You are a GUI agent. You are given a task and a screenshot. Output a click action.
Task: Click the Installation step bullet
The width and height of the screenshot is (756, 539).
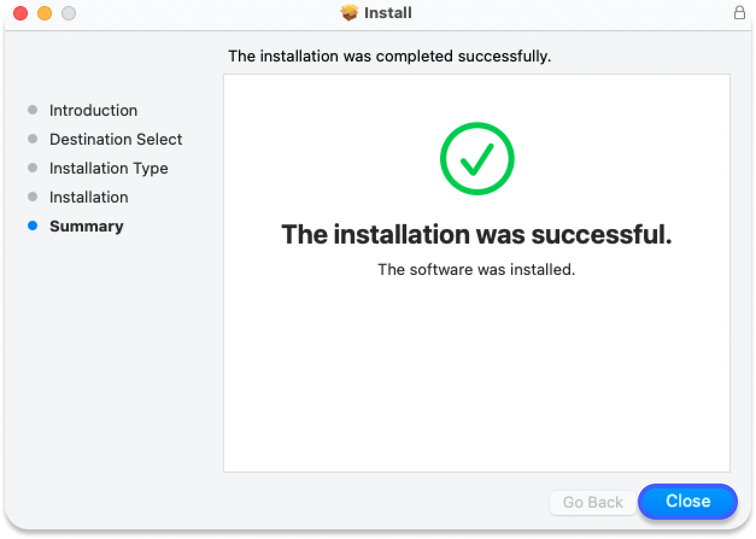[33, 197]
